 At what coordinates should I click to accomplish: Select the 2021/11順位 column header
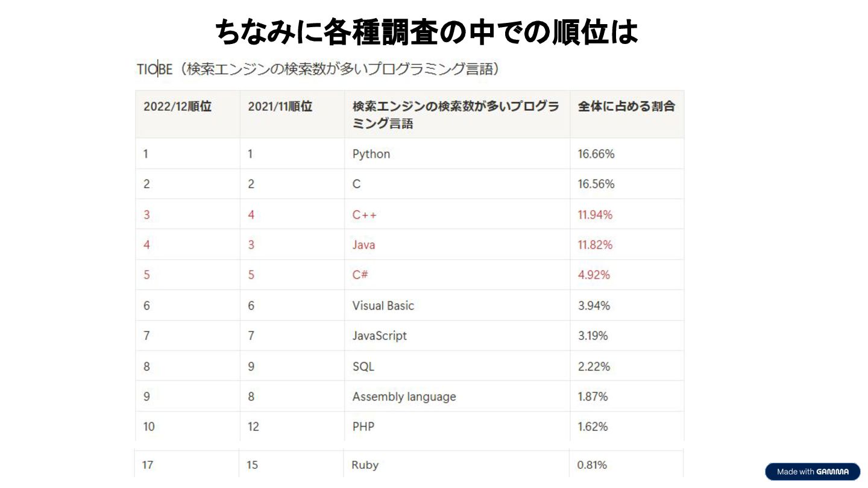280,107
